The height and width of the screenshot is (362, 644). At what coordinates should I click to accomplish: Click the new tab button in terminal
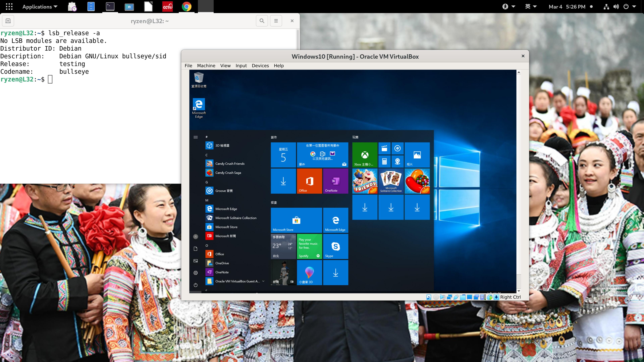(8, 21)
